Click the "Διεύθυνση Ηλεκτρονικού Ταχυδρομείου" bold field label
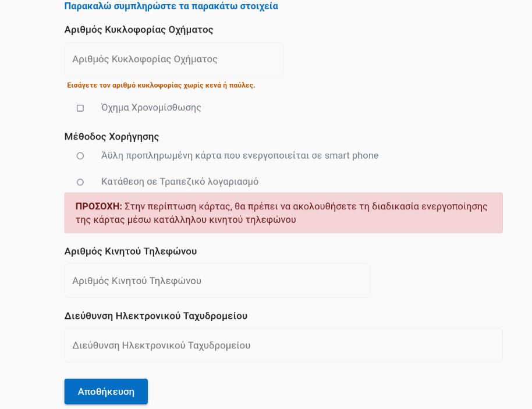The width and height of the screenshot is (532, 409). pos(155,316)
